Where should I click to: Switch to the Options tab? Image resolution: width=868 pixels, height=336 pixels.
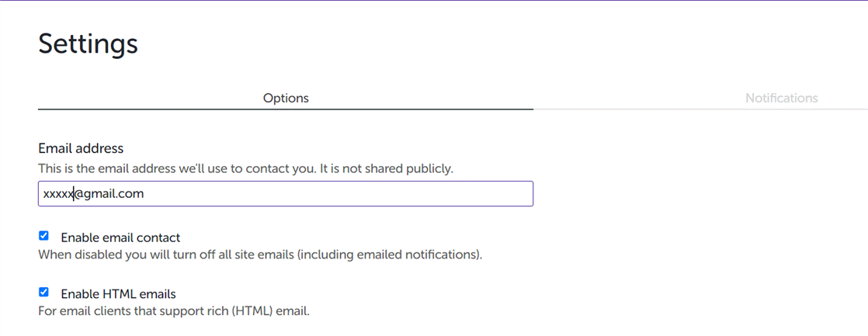click(286, 99)
